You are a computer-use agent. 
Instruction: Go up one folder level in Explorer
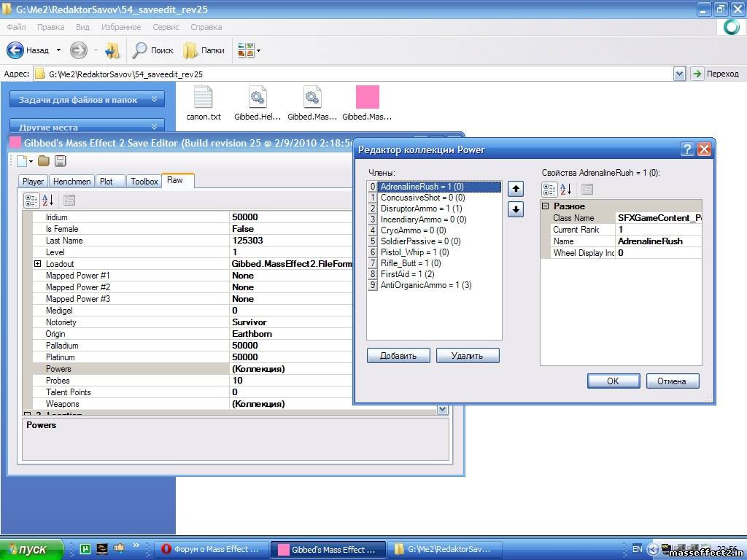[112, 50]
